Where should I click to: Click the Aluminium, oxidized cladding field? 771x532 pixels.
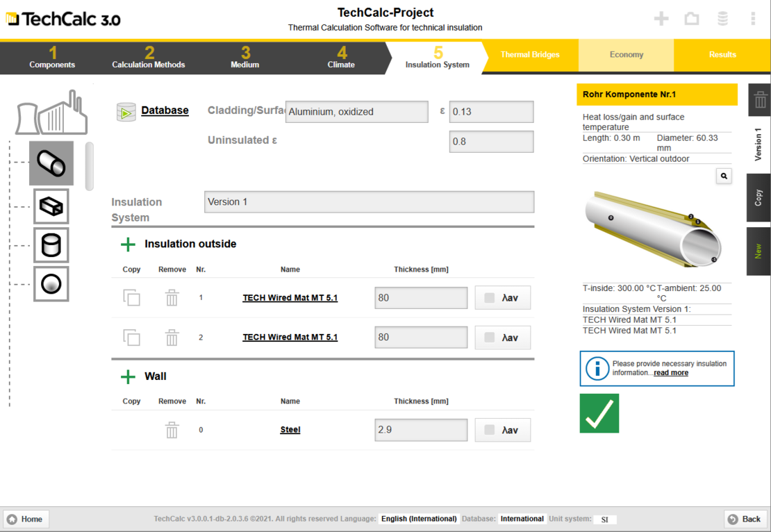click(x=356, y=112)
